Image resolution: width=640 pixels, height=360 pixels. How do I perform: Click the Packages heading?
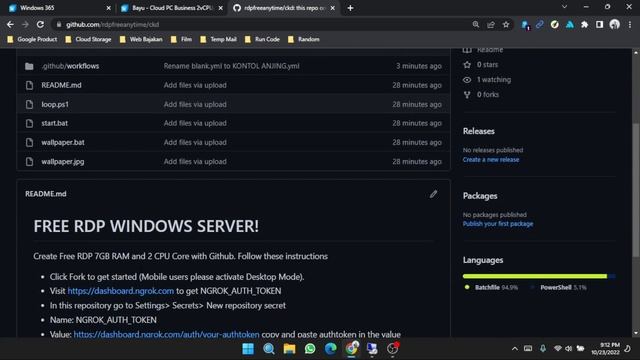480,196
